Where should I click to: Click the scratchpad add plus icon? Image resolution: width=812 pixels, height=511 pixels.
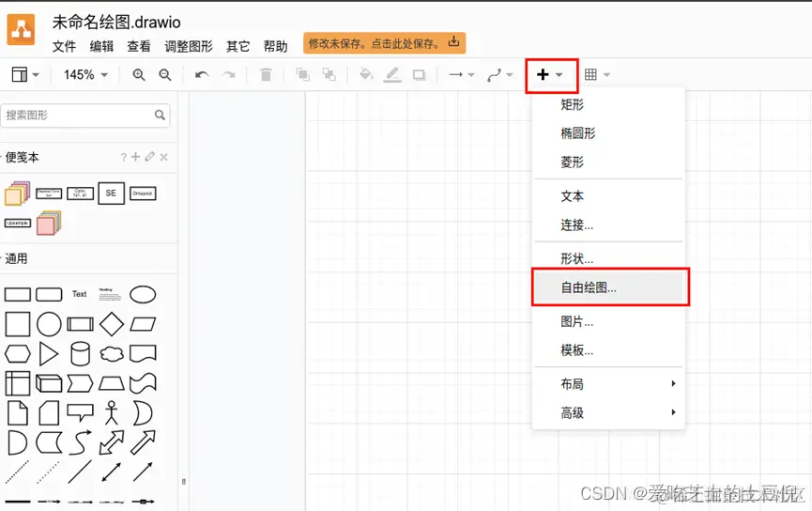pyautogui.click(x=136, y=157)
